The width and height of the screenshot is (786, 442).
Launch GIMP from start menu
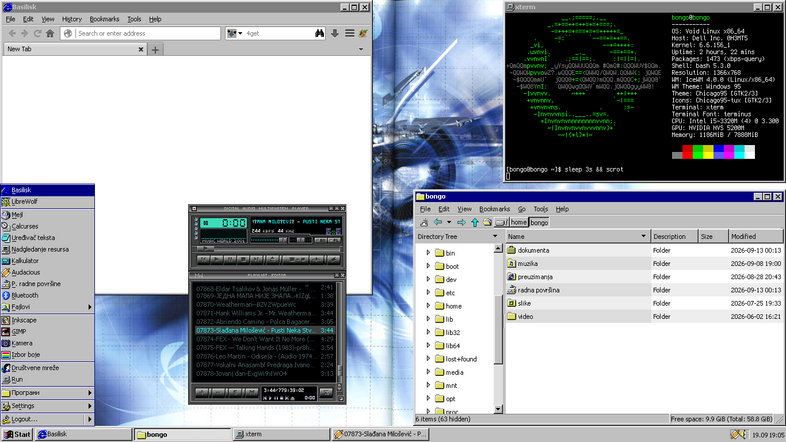(47, 331)
